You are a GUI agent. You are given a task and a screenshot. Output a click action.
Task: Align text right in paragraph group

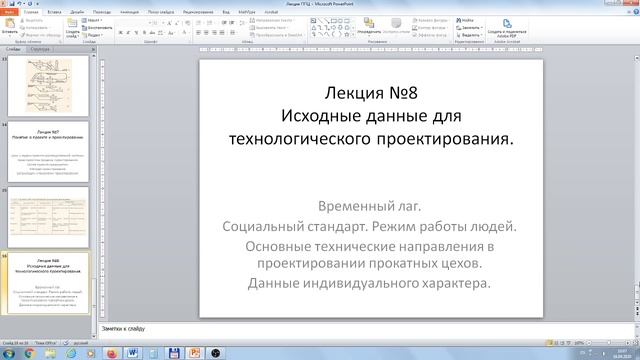[x=214, y=33]
